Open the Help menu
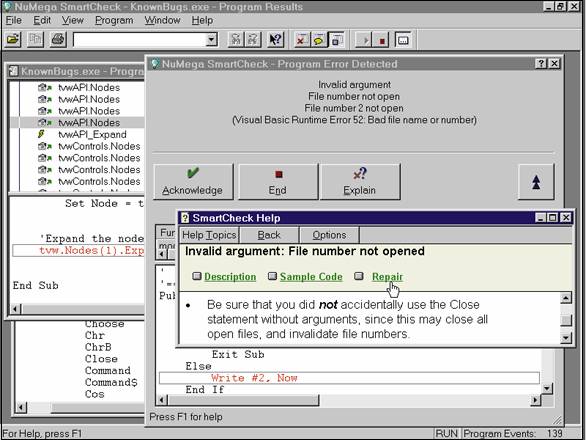 click(x=202, y=20)
